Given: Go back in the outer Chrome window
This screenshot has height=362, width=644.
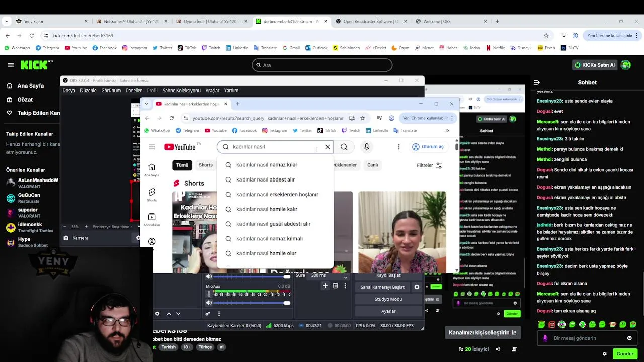Looking at the screenshot, I should pyautogui.click(x=8, y=36).
